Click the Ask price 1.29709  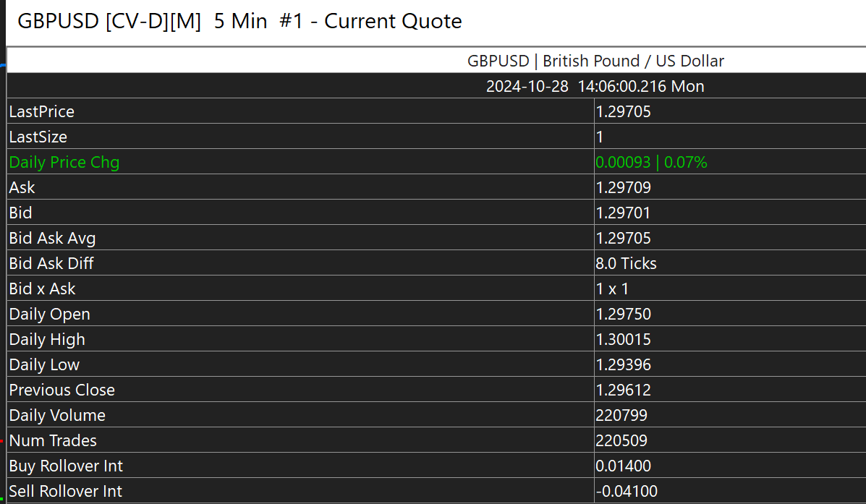click(623, 187)
